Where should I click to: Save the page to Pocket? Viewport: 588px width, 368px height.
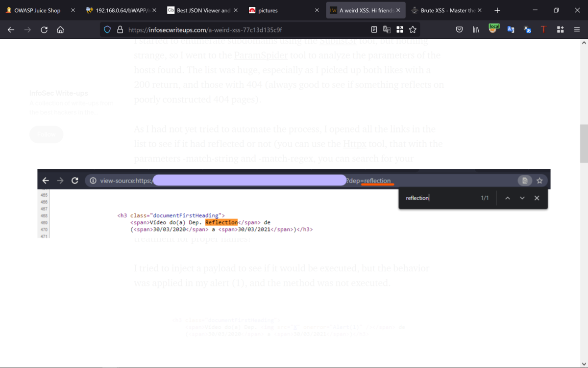tap(459, 29)
